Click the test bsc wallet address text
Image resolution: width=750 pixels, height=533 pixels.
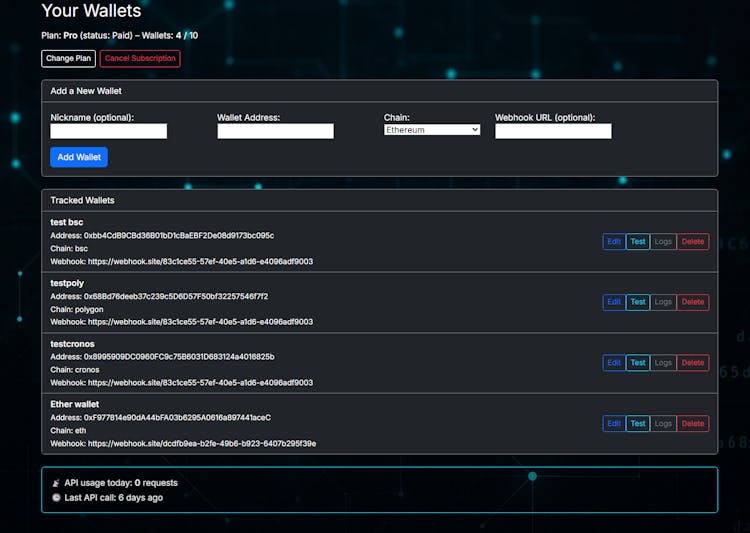coord(162,235)
